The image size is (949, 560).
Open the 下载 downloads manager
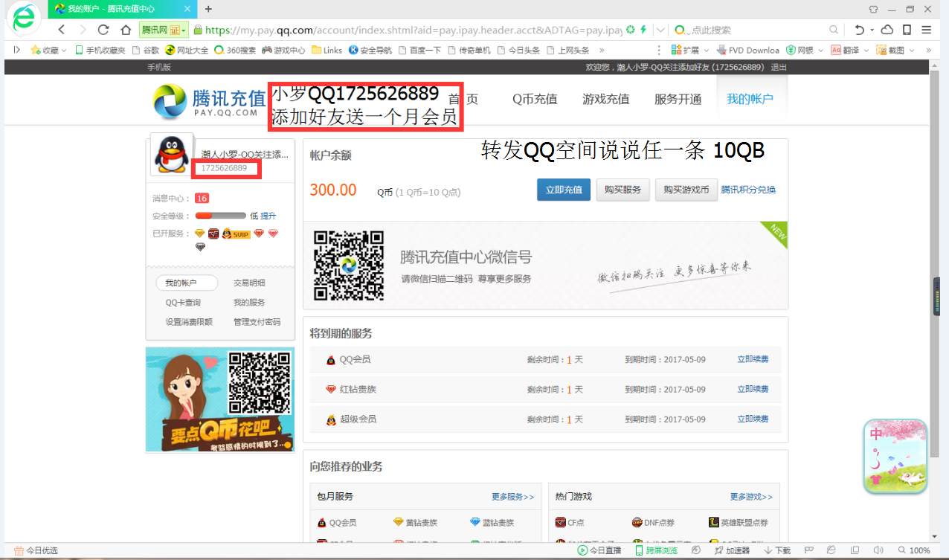(x=777, y=551)
